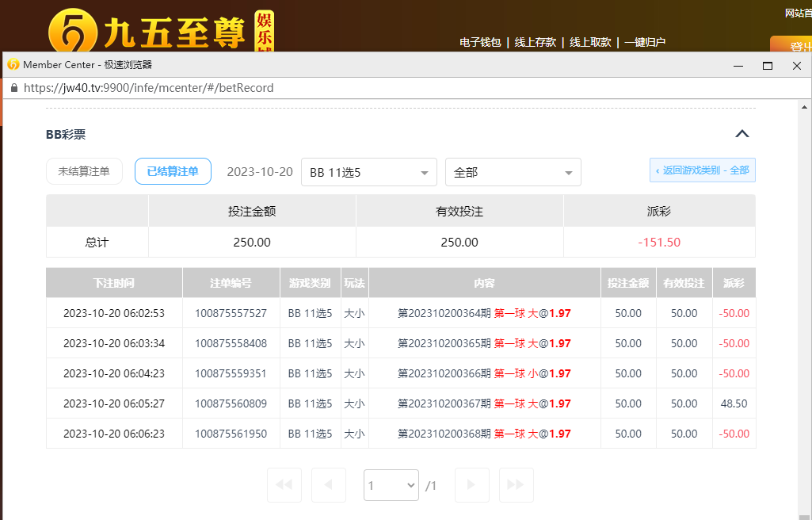Open 线上存款 deposit link
Screen dimensions: 812x520
pyautogui.click(x=535, y=42)
